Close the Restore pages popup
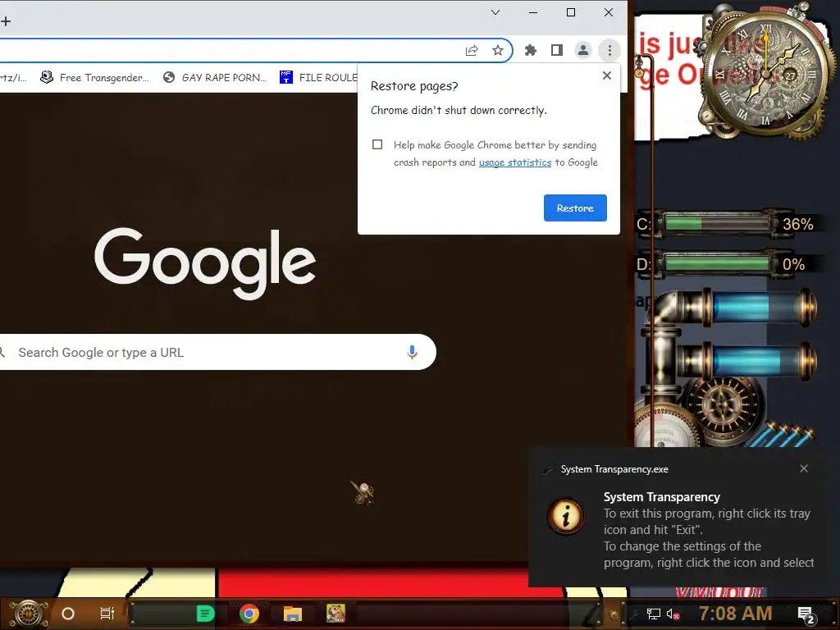The width and height of the screenshot is (840, 630). pyautogui.click(x=606, y=75)
